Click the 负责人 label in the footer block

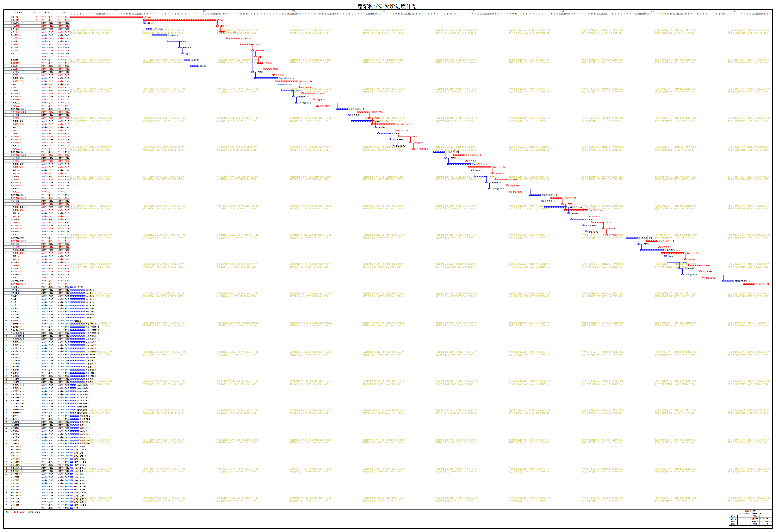[755, 516]
